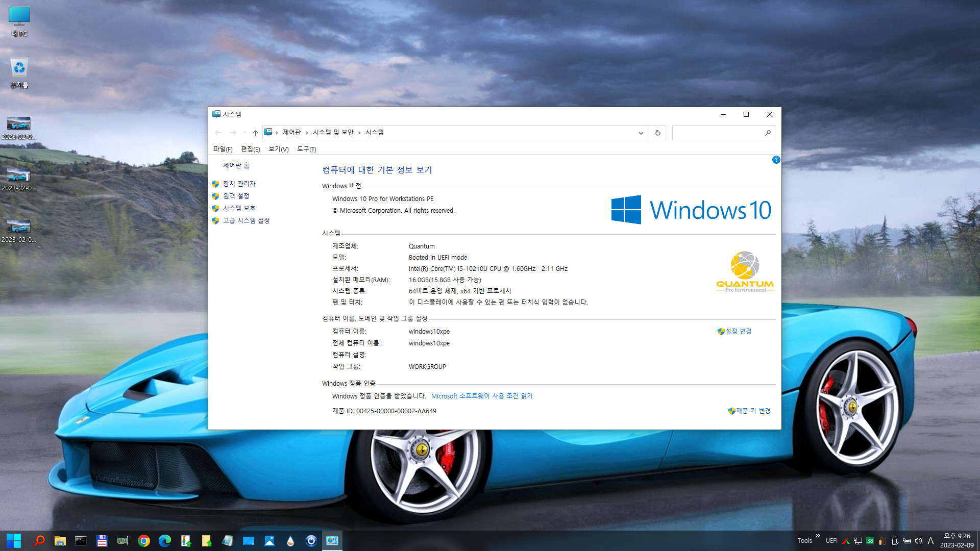Open the water drop taskbar icon
Viewport: 980px width, 551px height.
(290, 541)
